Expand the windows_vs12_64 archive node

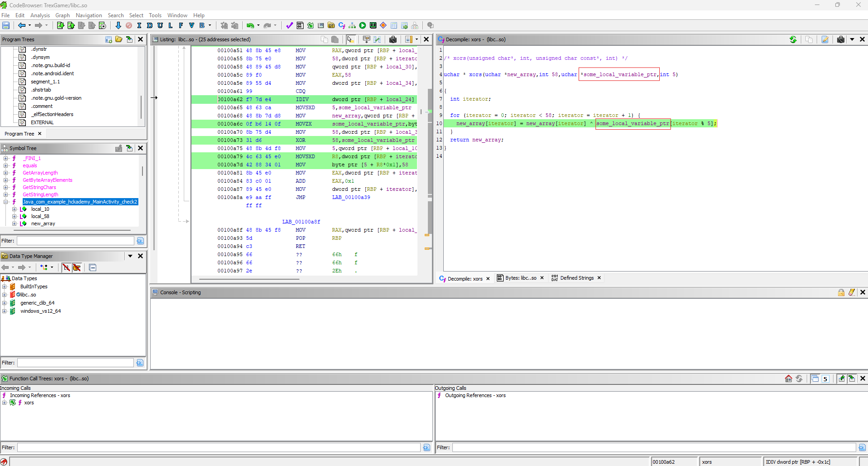point(5,311)
